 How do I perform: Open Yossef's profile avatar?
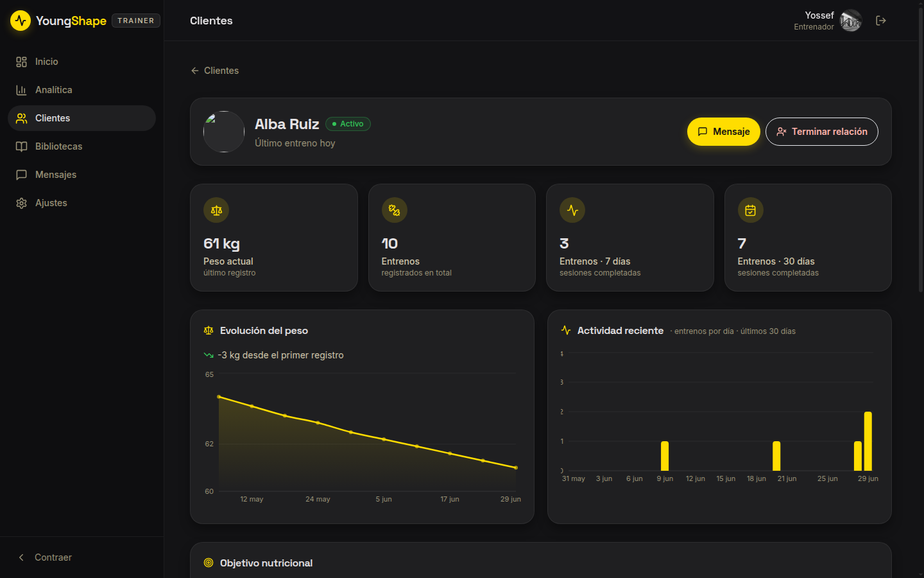[x=851, y=21]
